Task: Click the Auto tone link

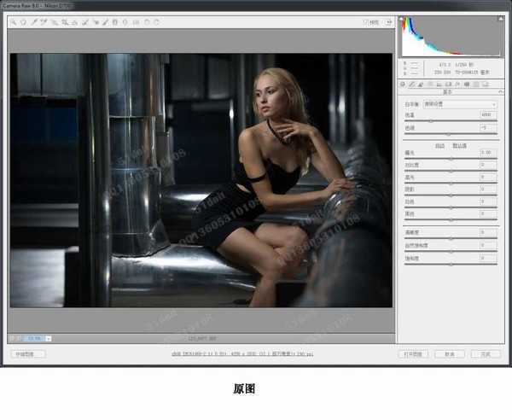Action: coord(439,145)
